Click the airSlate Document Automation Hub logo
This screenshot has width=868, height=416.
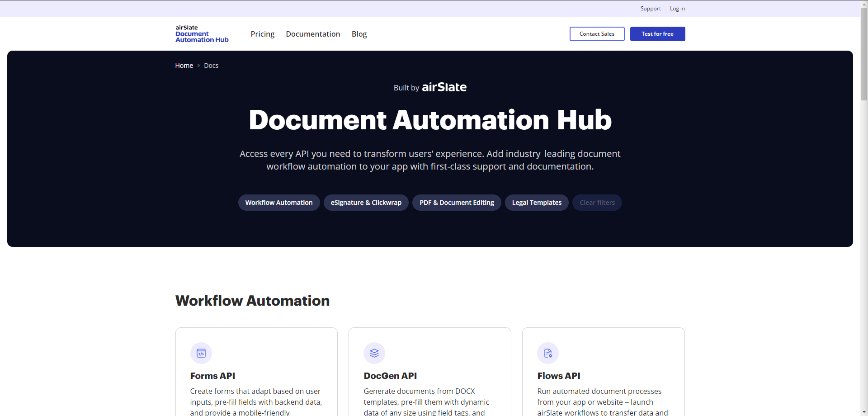click(202, 34)
